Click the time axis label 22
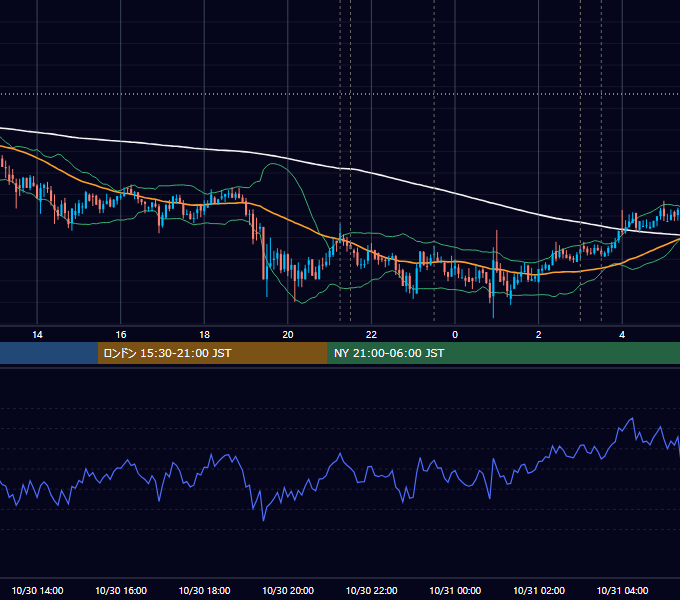Viewport: 680px width, 600px height. click(371, 335)
